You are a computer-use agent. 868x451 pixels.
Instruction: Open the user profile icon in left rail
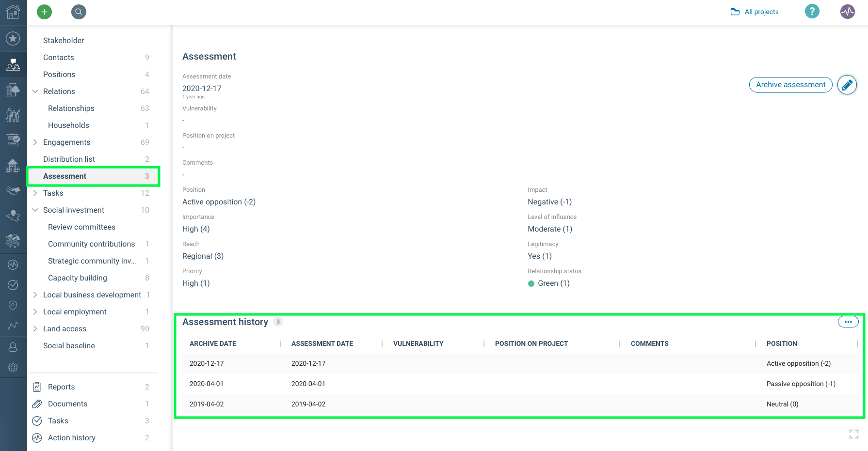[x=13, y=347]
